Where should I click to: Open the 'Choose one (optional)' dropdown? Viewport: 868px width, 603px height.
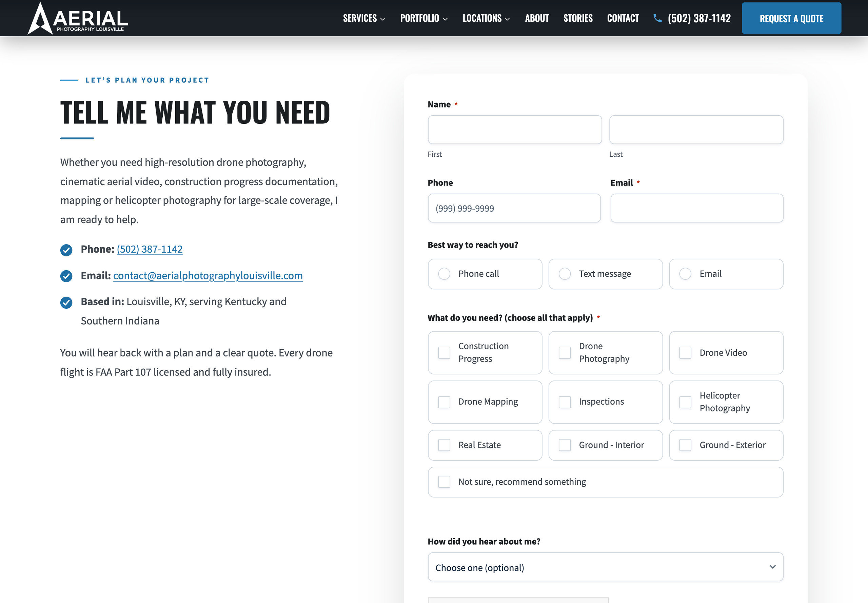[x=605, y=567]
